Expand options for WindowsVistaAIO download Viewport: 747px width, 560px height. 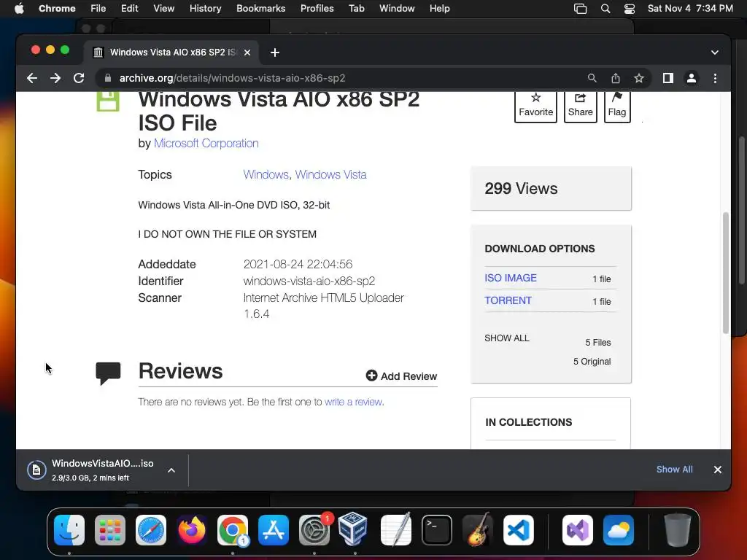click(171, 470)
